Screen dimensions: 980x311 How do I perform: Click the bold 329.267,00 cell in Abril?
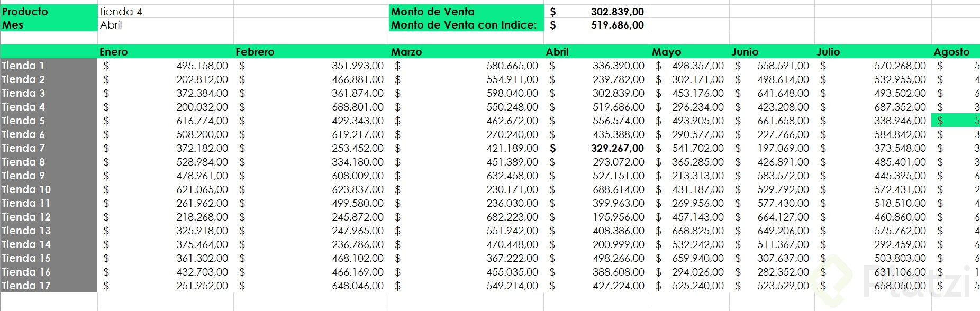(617, 148)
